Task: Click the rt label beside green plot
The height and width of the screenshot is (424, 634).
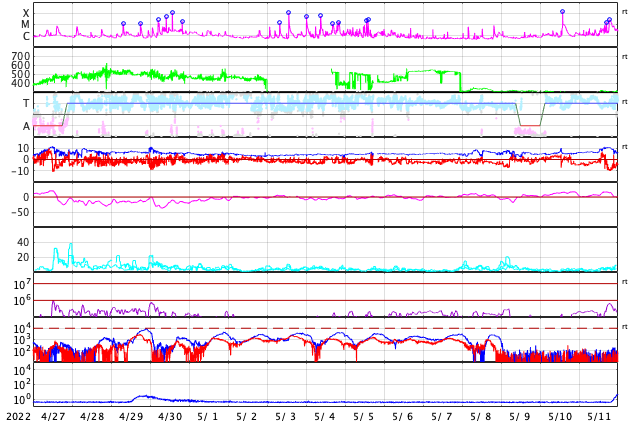Action: [x=624, y=56]
